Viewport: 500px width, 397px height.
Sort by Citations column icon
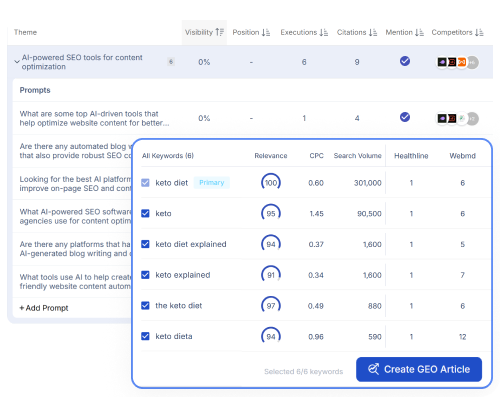pyautogui.click(x=373, y=32)
